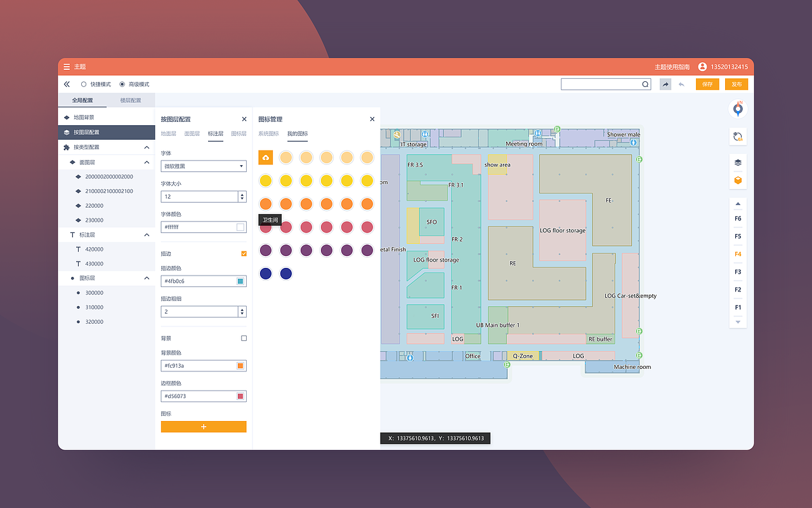This screenshot has width=812, height=508.
Task: Toggle the orange 3D cube view icon
Action: [x=738, y=180]
